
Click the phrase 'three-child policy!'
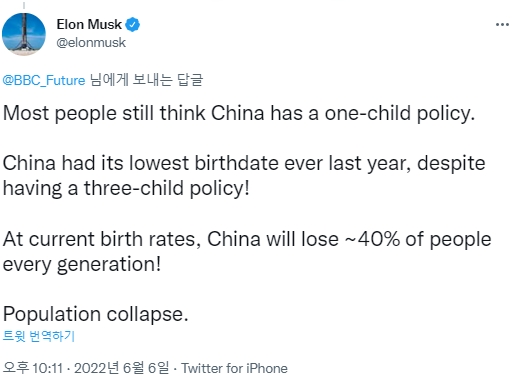coord(166,188)
